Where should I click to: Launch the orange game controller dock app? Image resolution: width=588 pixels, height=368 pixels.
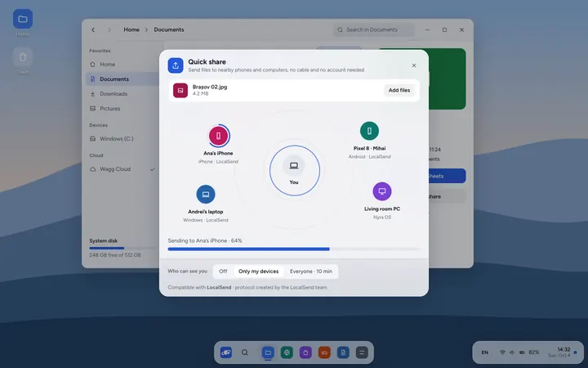tap(324, 352)
